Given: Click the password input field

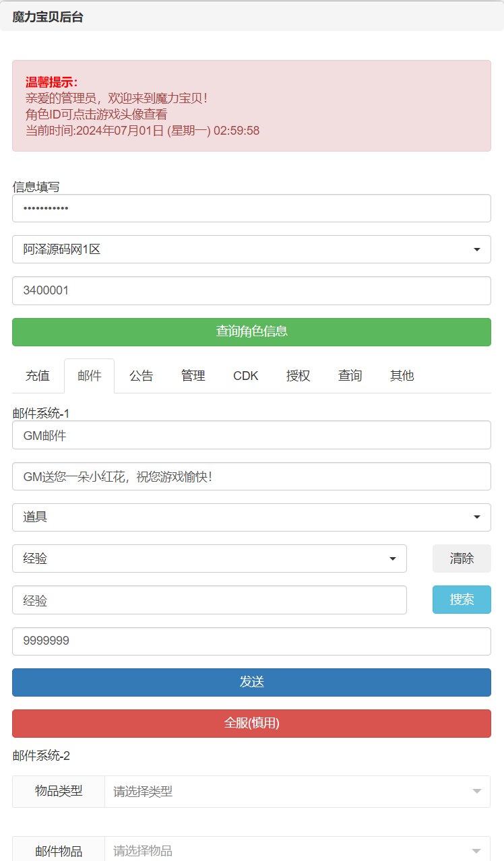Looking at the screenshot, I should pyautogui.click(x=251, y=208).
